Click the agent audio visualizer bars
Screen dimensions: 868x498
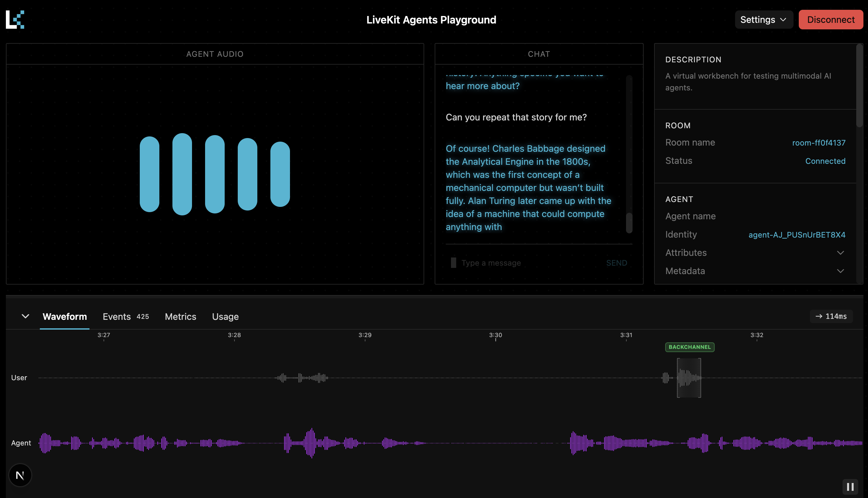[x=215, y=174]
